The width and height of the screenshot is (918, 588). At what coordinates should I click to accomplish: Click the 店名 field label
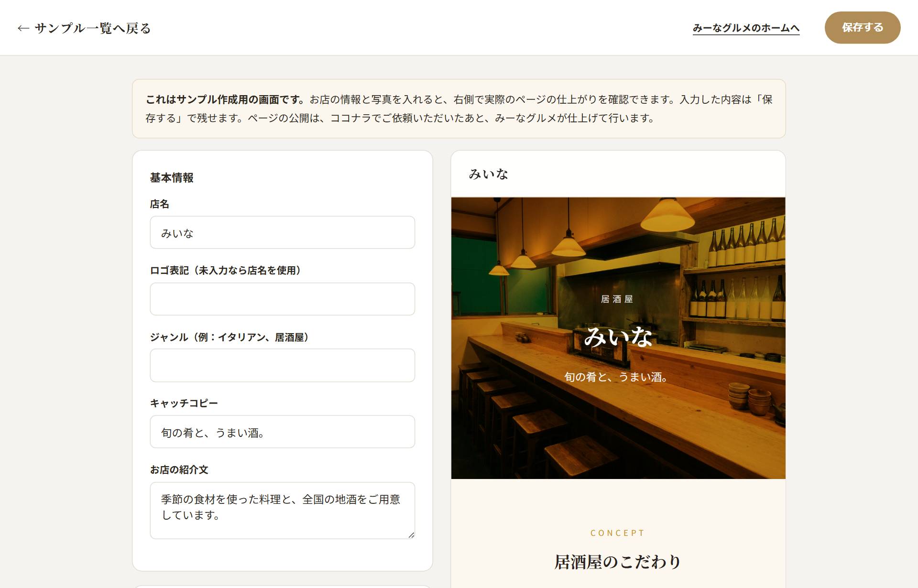point(159,204)
